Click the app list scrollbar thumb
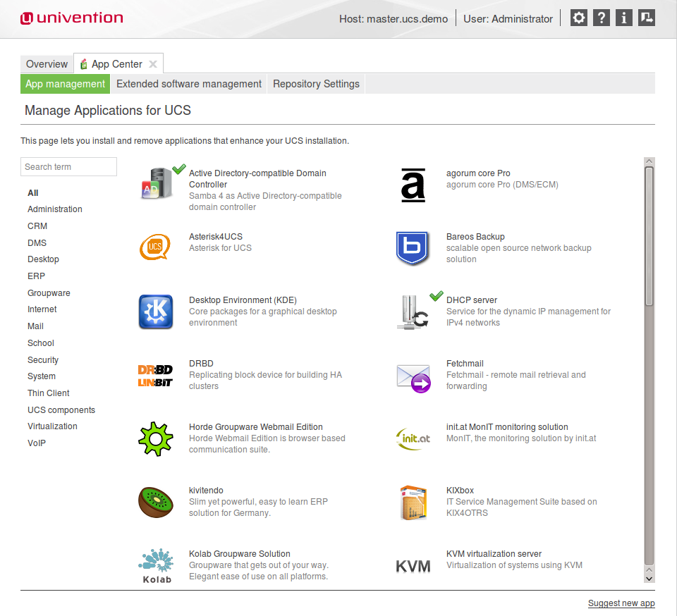677x616 pixels. [x=649, y=236]
